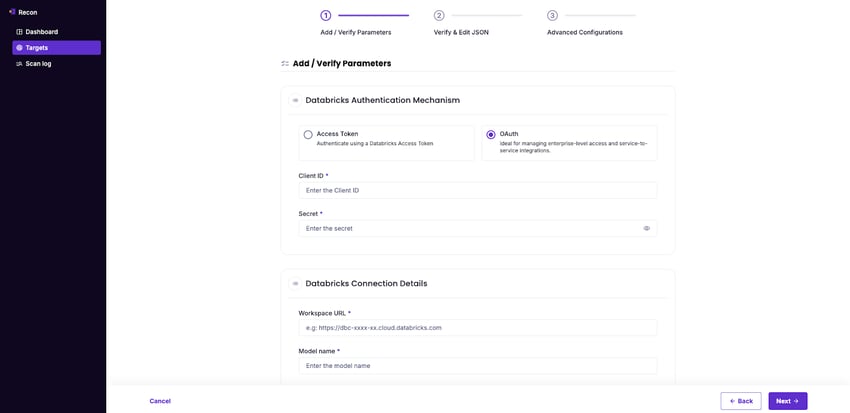Click the Targets icon in sidebar
The height and width of the screenshot is (413, 850).
19,48
